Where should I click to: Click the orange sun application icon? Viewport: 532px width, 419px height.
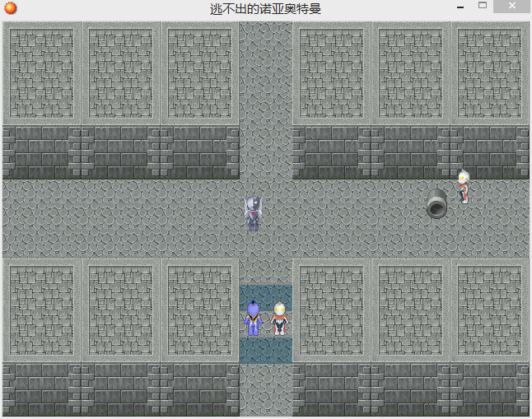tap(10, 7)
